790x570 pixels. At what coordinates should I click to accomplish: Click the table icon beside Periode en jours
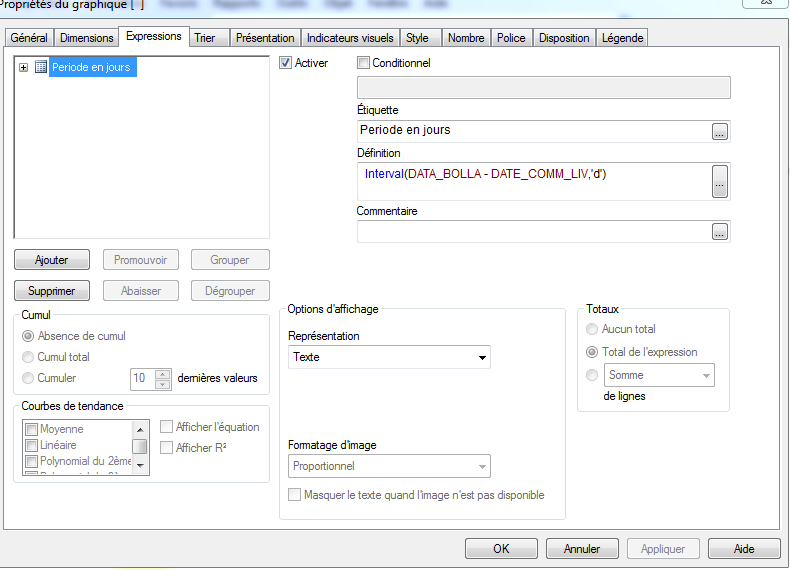pyautogui.click(x=41, y=67)
